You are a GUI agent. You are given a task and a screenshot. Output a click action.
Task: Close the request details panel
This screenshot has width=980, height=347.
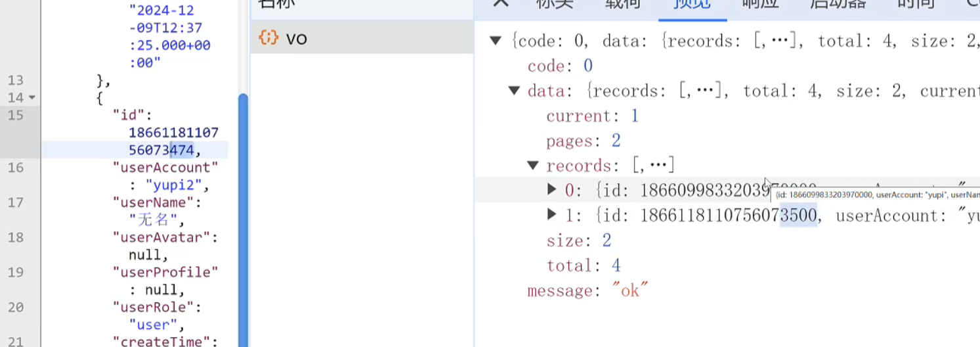(501, 3)
